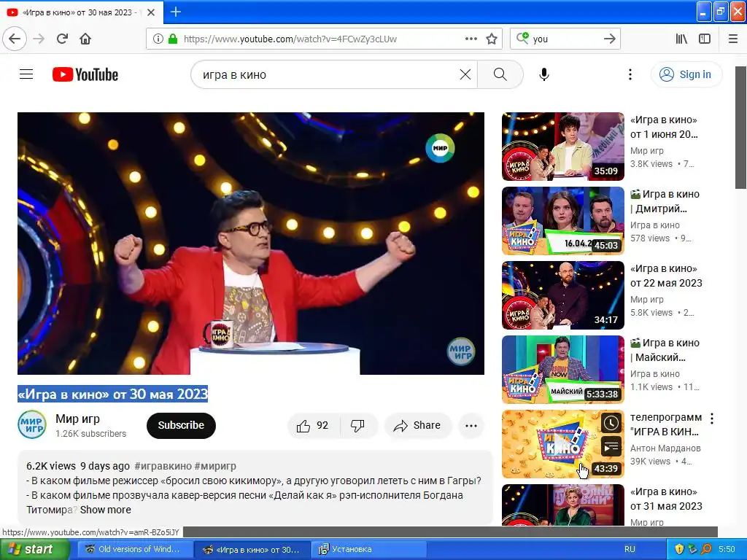Expand description with Show more
Viewport: 747px width, 560px height.
(x=105, y=510)
